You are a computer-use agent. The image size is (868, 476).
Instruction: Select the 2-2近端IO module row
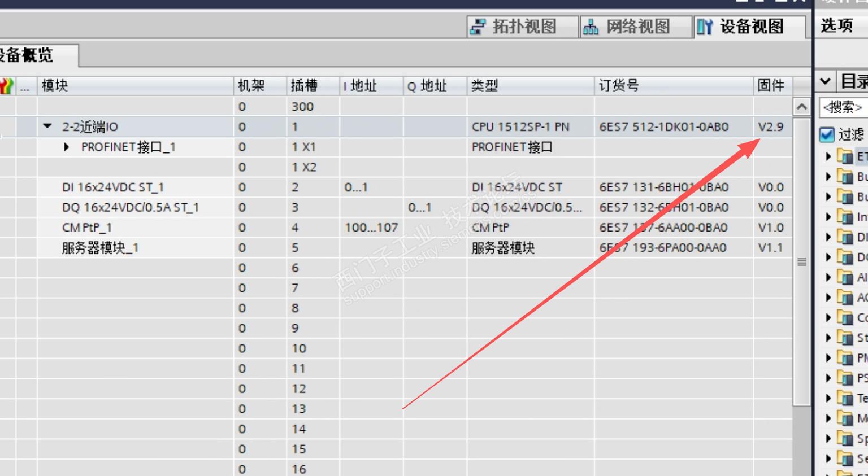point(396,126)
